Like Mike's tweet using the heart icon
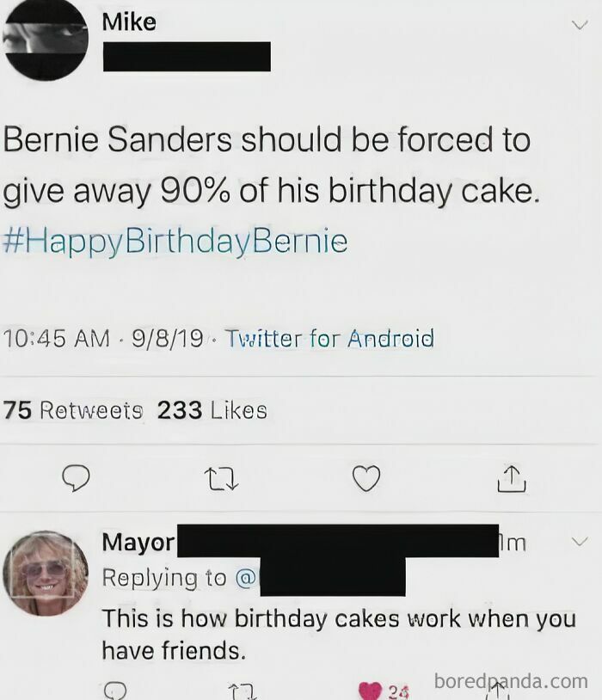Screen dimensions: 602x700 click(x=367, y=479)
